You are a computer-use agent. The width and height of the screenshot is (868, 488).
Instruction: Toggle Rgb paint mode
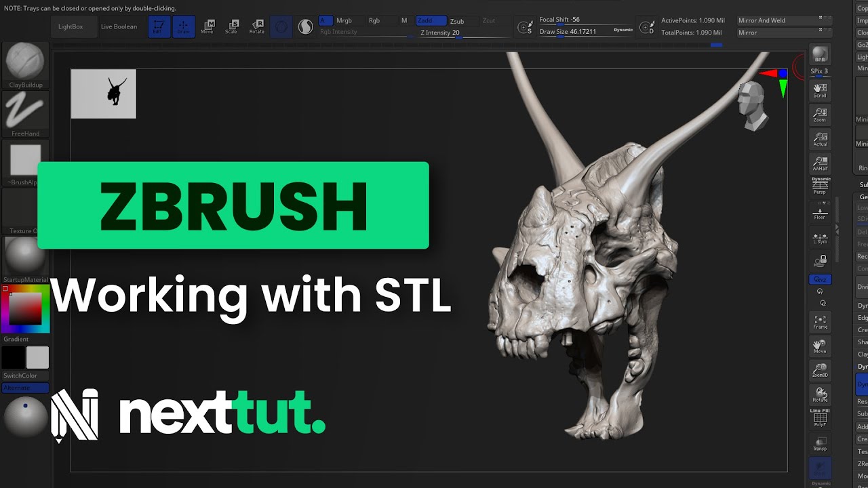tap(374, 20)
